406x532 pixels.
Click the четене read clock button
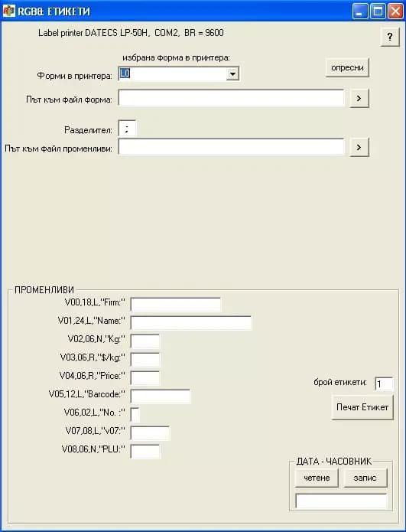pyautogui.click(x=317, y=478)
